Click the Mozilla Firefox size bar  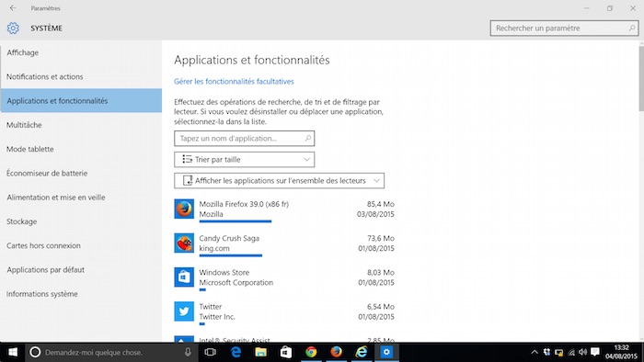(x=236, y=221)
